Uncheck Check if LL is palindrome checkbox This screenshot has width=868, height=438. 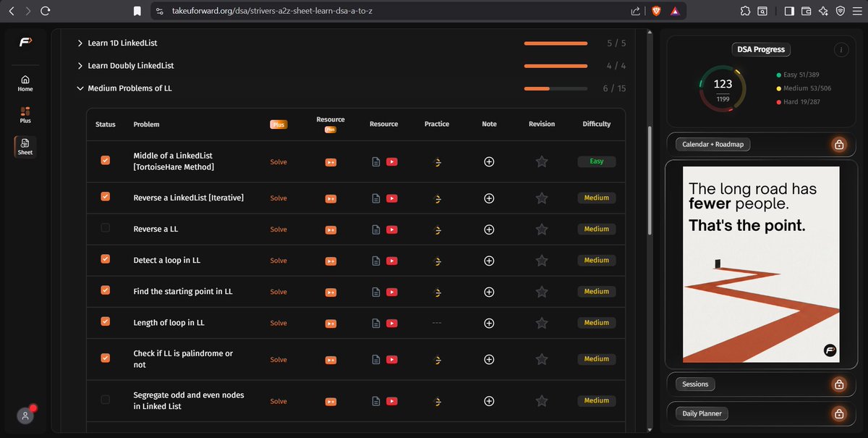pos(106,357)
